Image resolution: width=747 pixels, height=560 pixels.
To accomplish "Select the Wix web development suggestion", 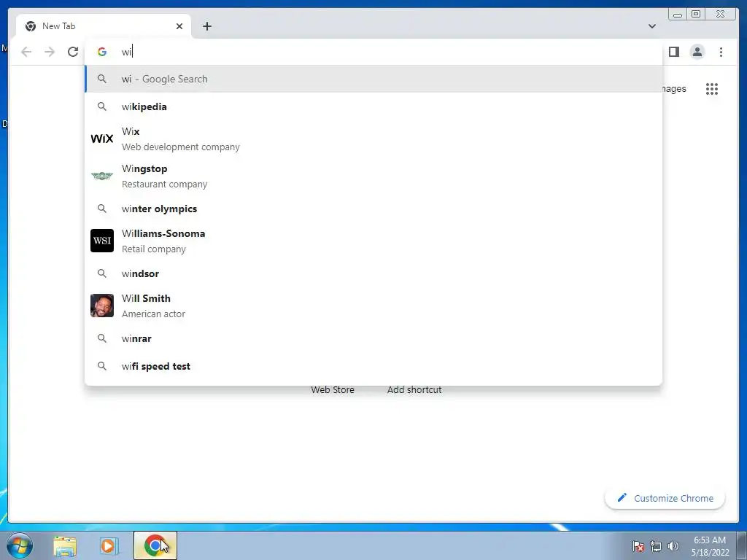I will click(373, 139).
